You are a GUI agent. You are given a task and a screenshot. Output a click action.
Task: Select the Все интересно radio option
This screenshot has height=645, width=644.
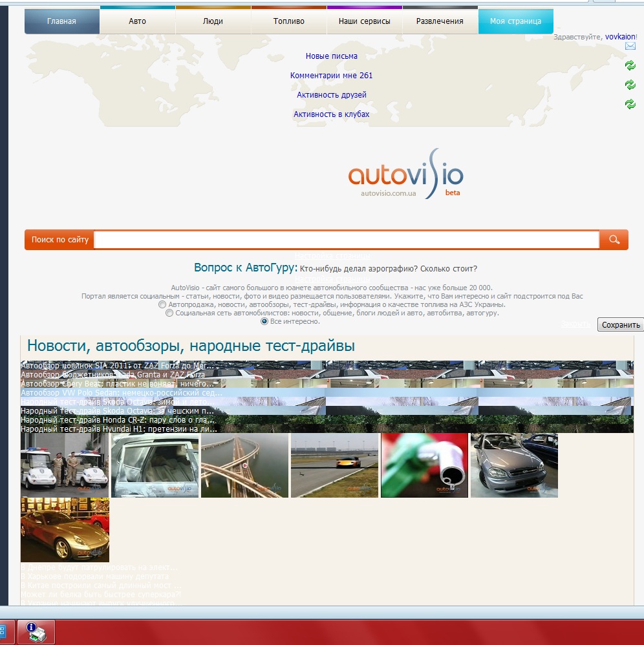(264, 321)
